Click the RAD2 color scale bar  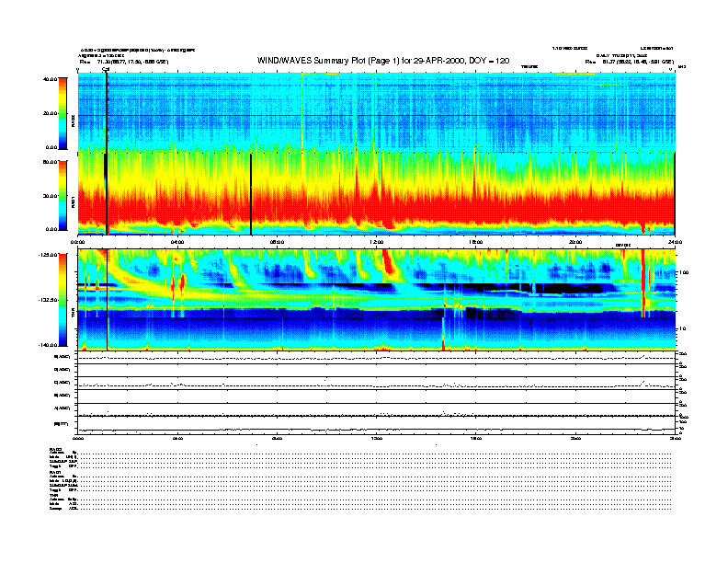coord(63,114)
